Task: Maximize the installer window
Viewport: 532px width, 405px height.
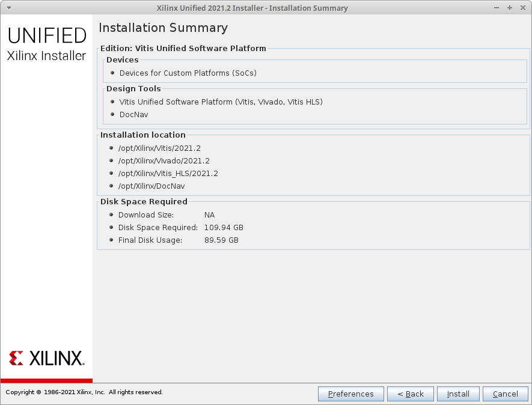Action: pos(510,8)
